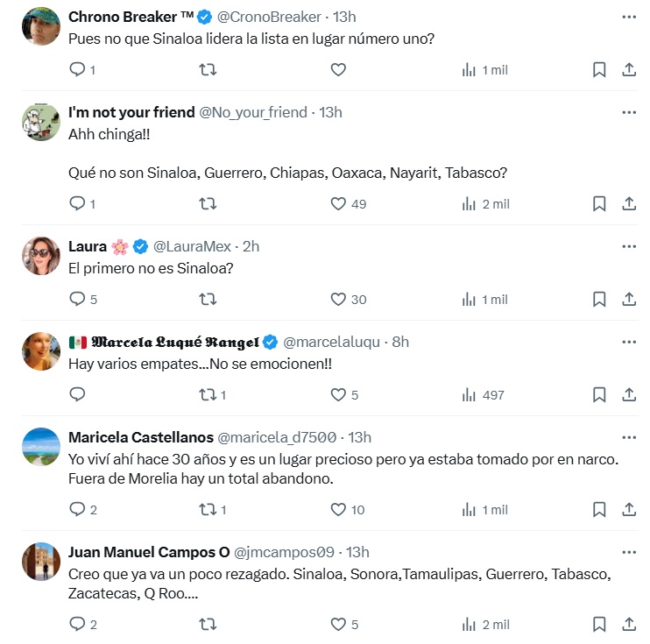Open more options menu on Maricela's tweet
Image resolution: width=650 pixels, height=644 pixels.
(x=629, y=437)
